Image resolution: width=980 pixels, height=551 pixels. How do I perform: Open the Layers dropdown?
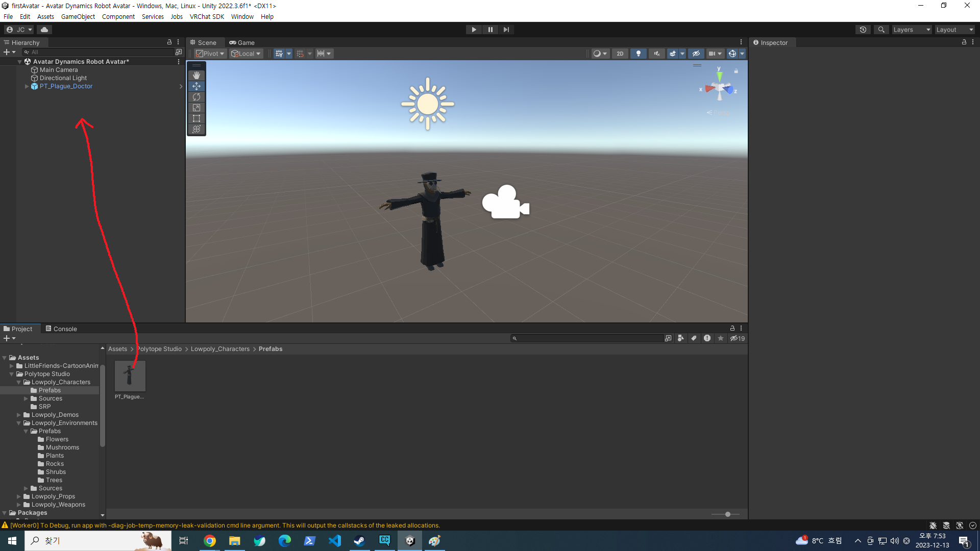[x=912, y=30]
